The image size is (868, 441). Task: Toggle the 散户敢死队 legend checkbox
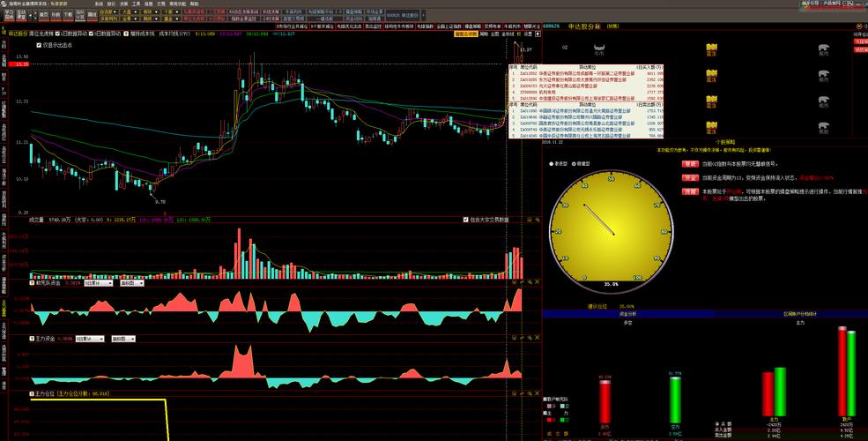(x=545, y=399)
